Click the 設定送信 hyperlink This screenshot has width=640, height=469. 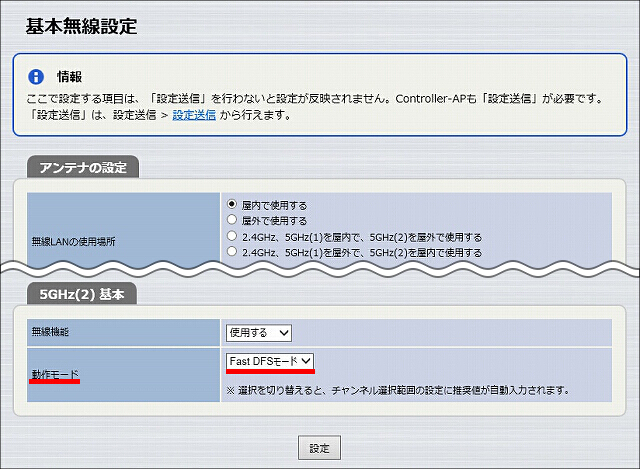194,116
